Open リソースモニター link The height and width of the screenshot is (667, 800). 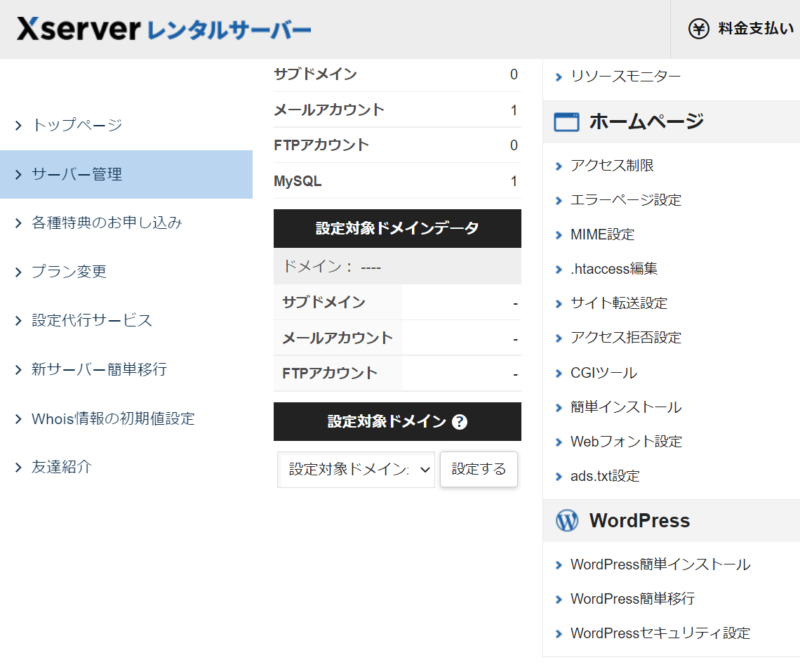626,77
